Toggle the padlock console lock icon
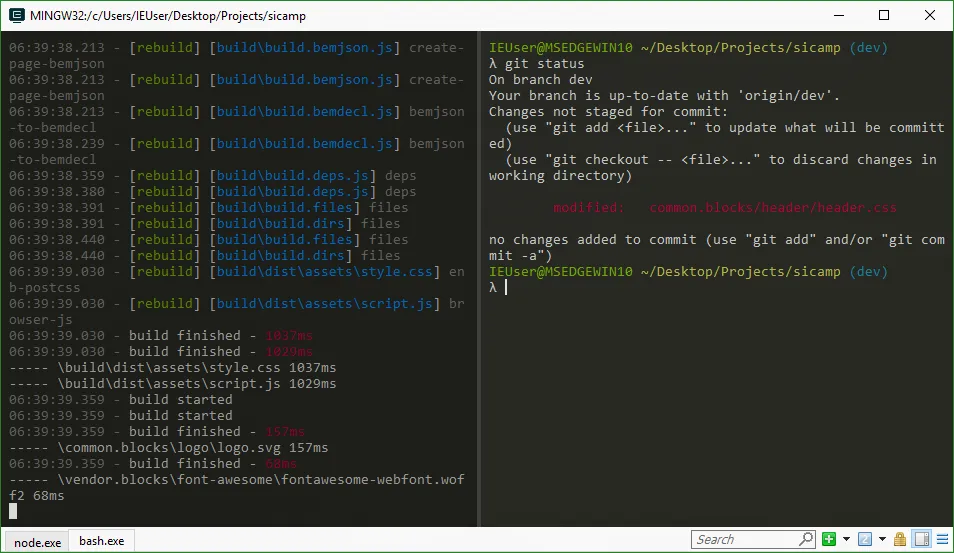954x553 pixels. 900,540
